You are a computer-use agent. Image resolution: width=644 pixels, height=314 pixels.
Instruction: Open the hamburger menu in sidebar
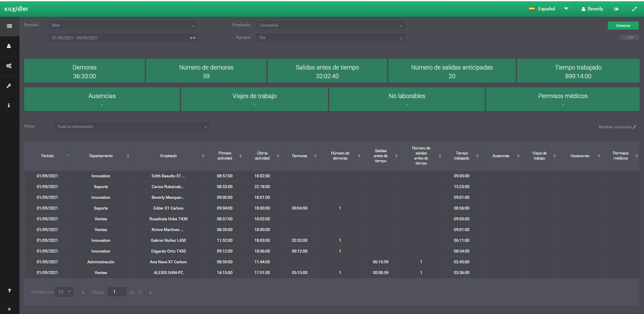point(9,26)
